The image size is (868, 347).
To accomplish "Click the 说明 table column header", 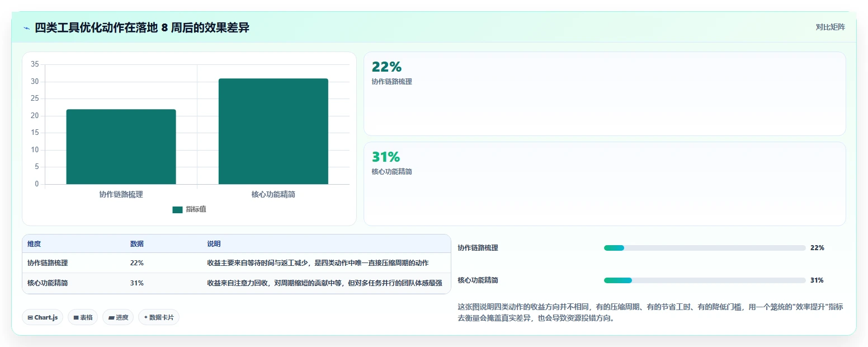I will 214,244.
